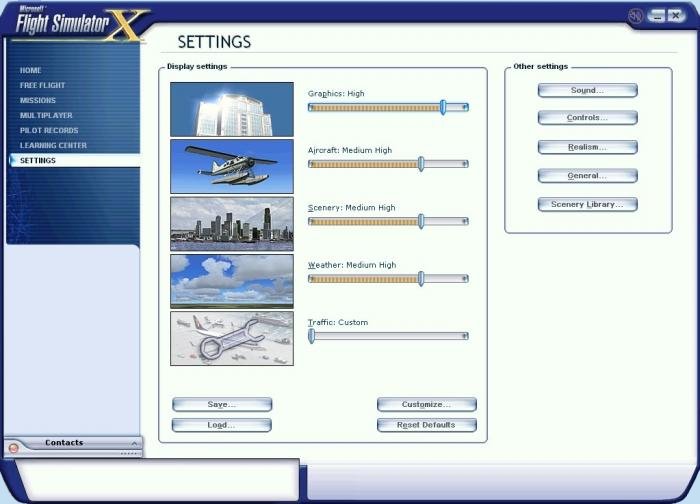Expand the Contacts panel chevron

(x=134, y=443)
